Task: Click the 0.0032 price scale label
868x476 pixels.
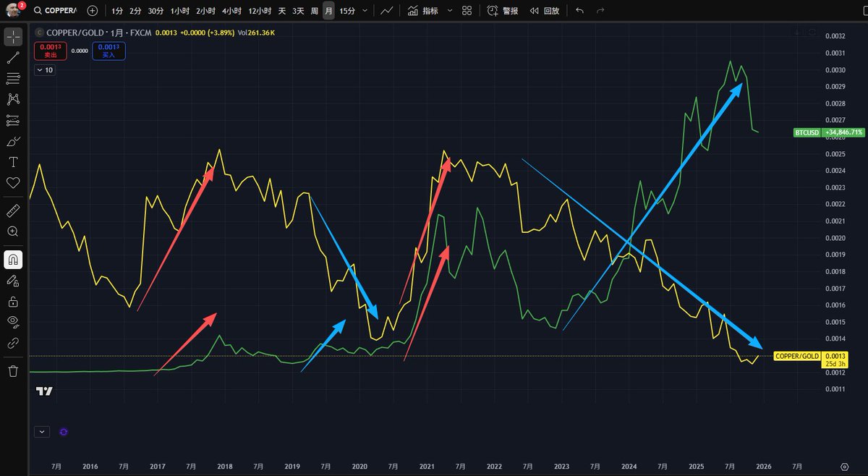Action: coord(835,36)
